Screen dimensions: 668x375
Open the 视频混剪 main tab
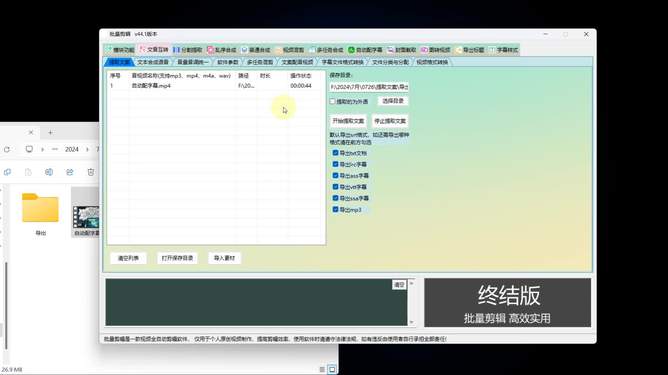(290, 50)
